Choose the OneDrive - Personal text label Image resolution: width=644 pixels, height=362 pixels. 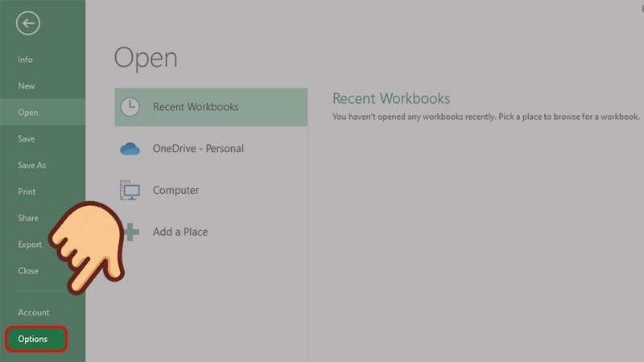tap(198, 149)
